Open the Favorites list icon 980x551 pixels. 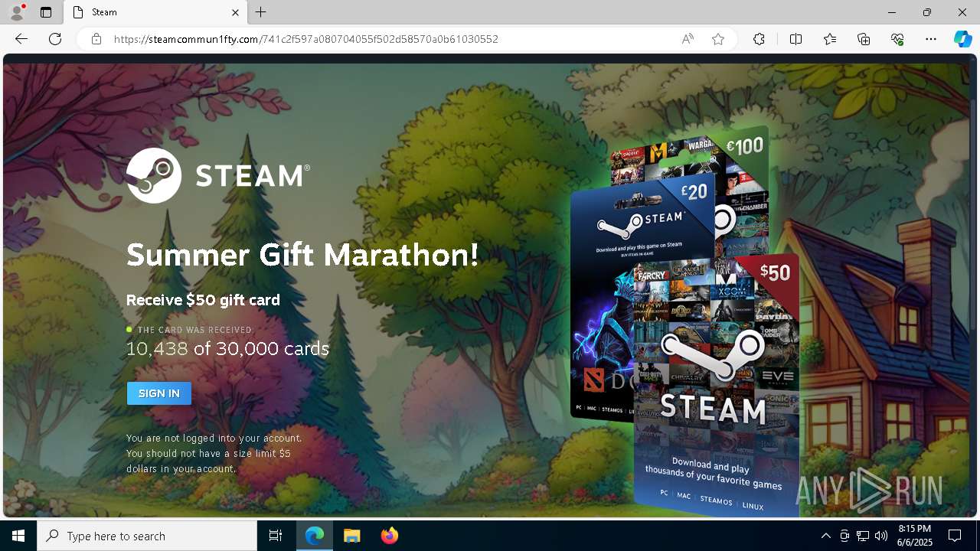pos(830,39)
